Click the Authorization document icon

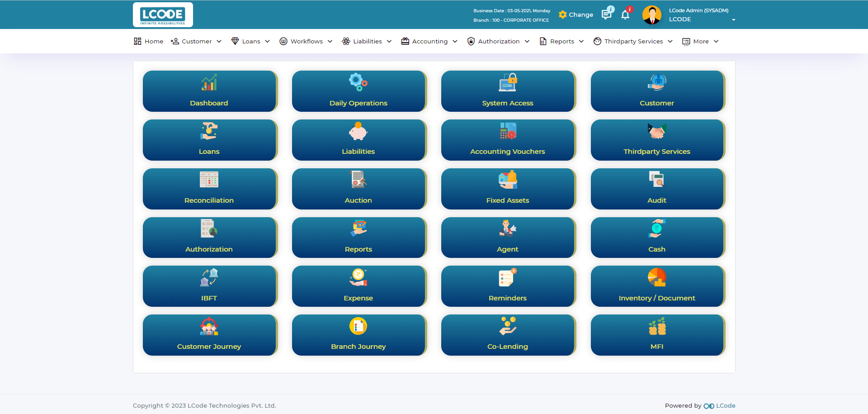(x=209, y=228)
